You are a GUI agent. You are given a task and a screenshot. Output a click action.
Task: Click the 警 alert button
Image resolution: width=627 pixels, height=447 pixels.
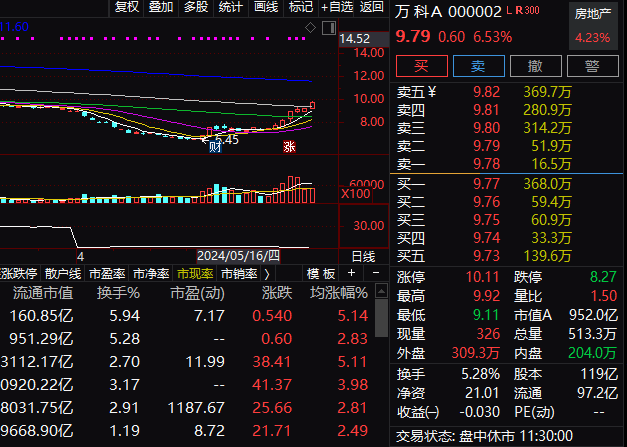pyautogui.click(x=593, y=66)
